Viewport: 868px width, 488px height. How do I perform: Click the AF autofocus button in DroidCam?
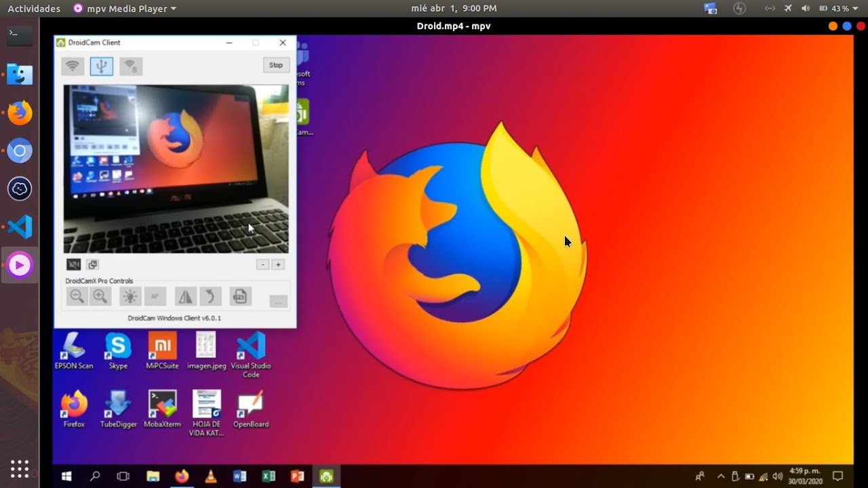pyautogui.click(x=155, y=296)
